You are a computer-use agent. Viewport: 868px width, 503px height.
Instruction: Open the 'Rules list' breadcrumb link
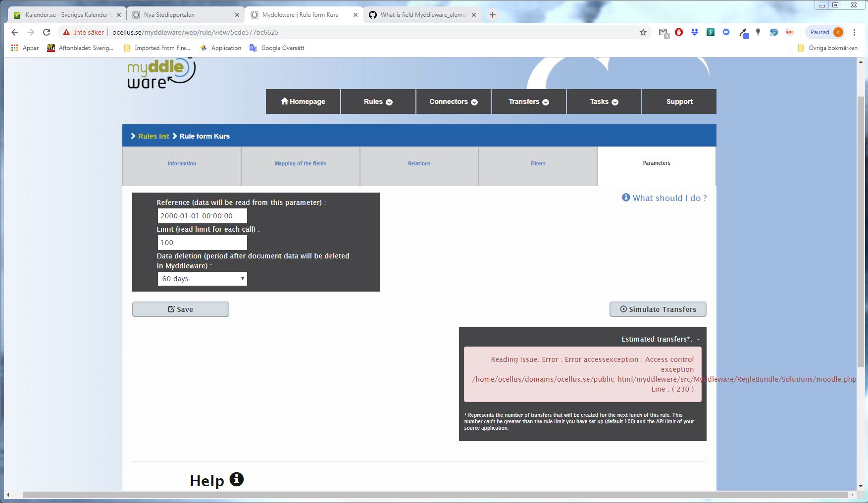[x=153, y=136]
